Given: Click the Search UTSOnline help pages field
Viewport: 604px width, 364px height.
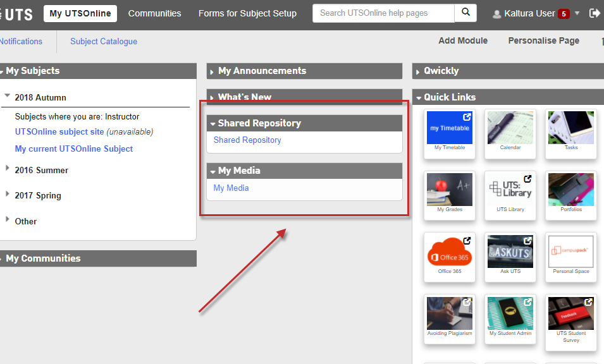Looking at the screenshot, I should tap(383, 13).
